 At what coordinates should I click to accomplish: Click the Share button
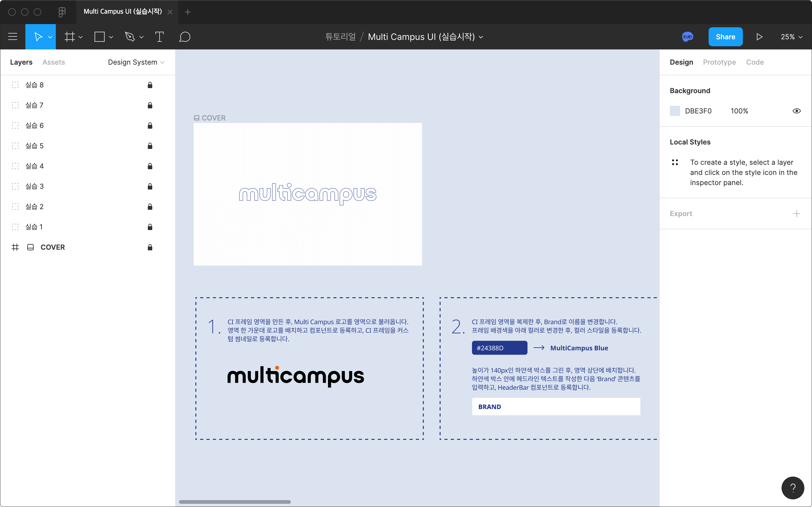(725, 36)
